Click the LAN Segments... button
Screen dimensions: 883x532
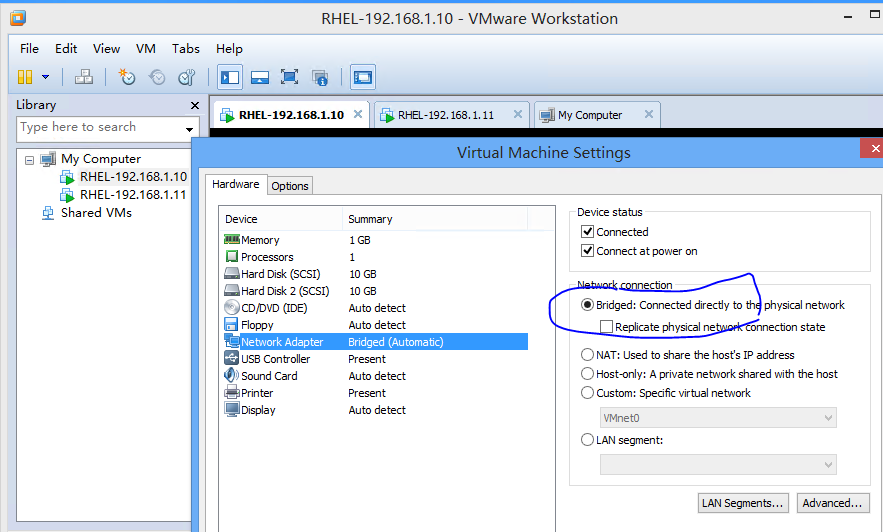coord(742,503)
